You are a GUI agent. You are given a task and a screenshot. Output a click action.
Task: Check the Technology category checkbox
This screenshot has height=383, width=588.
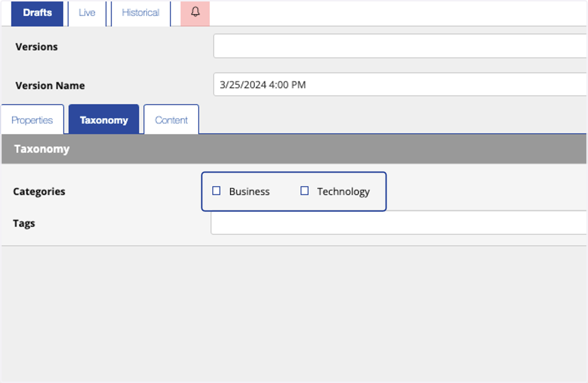(x=304, y=191)
